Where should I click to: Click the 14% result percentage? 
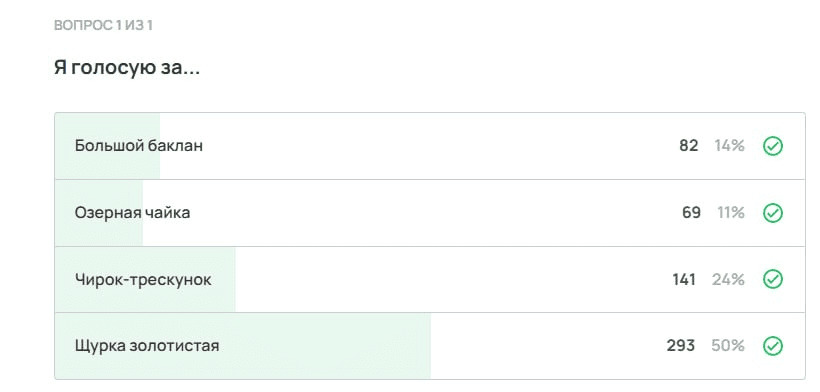point(730,146)
